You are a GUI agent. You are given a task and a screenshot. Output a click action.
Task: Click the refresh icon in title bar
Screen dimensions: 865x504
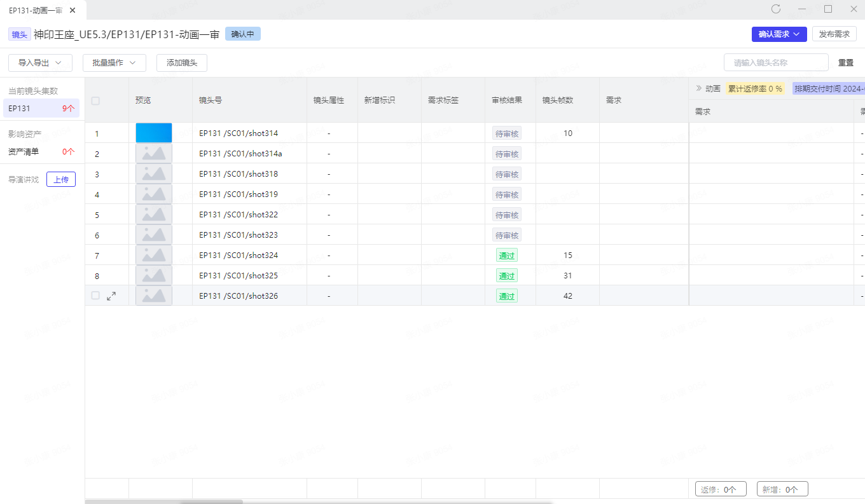[x=775, y=9]
